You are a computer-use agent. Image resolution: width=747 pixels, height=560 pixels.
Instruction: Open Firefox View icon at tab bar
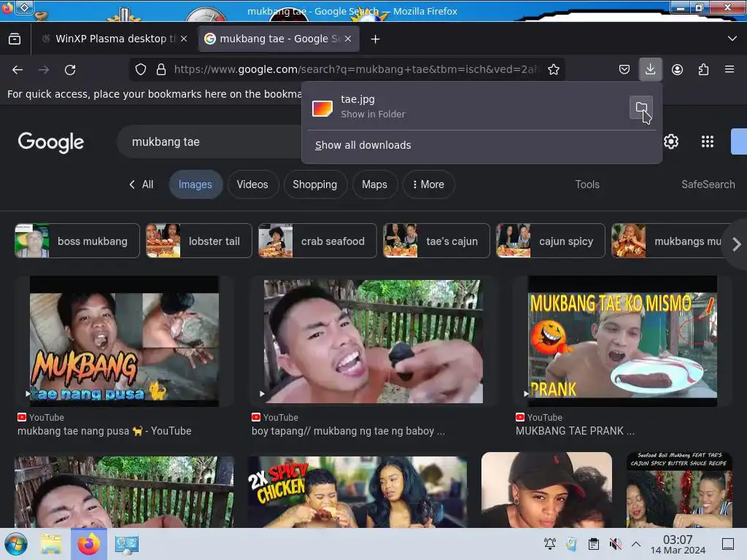pyautogui.click(x=15, y=39)
